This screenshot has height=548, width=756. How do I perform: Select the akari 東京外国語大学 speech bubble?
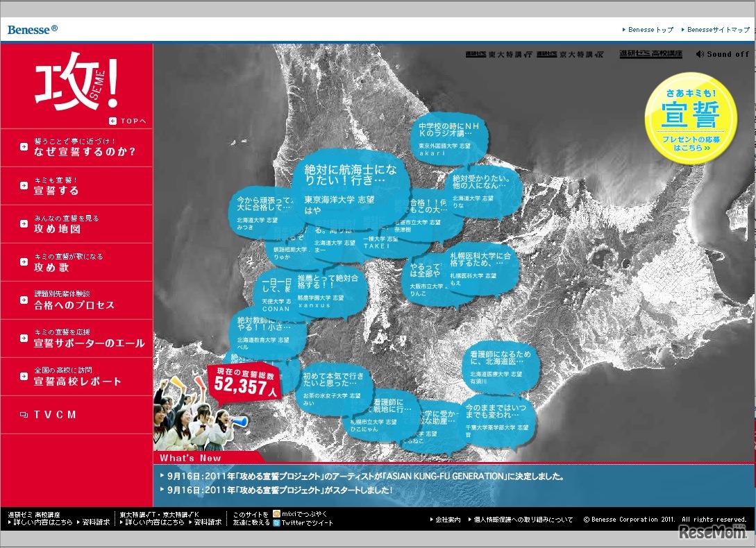click(x=448, y=138)
